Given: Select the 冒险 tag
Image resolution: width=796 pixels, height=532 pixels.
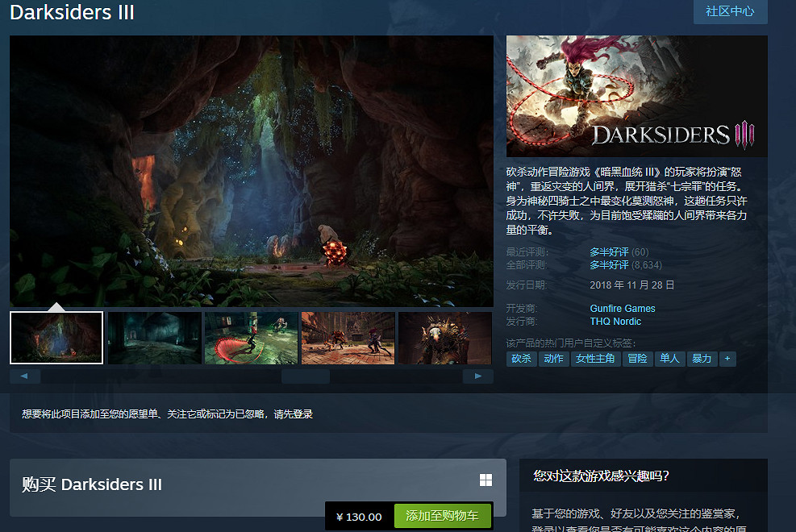Looking at the screenshot, I should click(x=637, y=359).
